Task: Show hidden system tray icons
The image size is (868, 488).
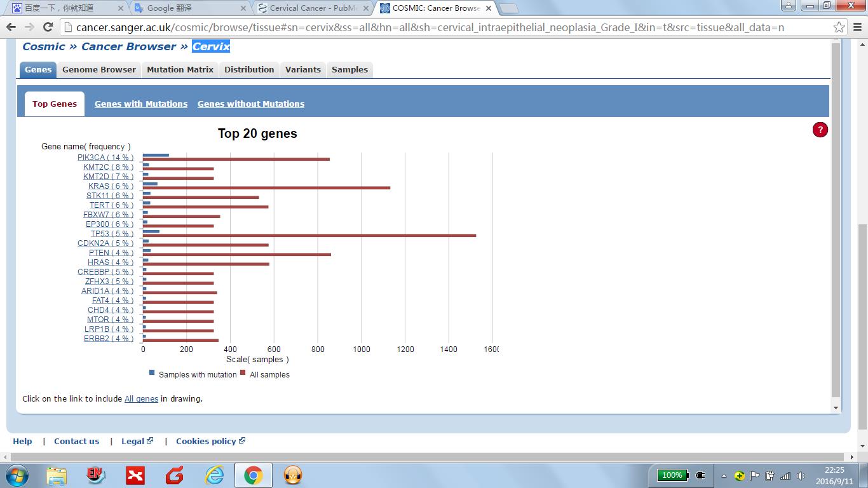Action: (x=724, y=476)
